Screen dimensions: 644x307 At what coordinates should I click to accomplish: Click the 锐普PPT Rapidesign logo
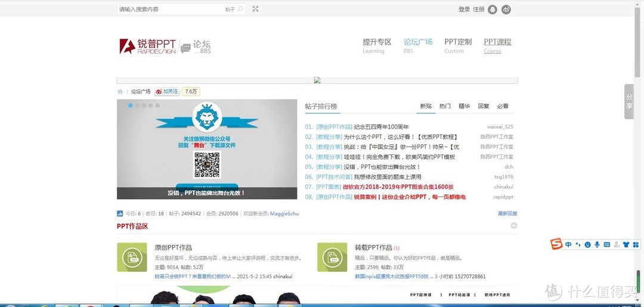(x=147, y=46)
